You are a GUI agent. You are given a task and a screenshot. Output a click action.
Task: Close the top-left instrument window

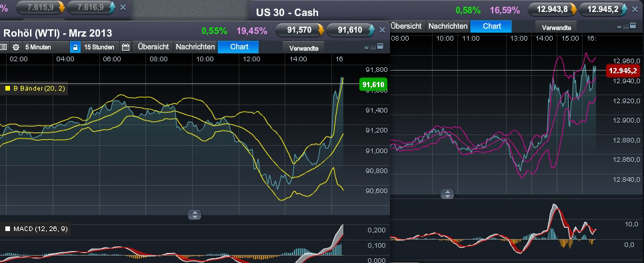click(123, 7)
